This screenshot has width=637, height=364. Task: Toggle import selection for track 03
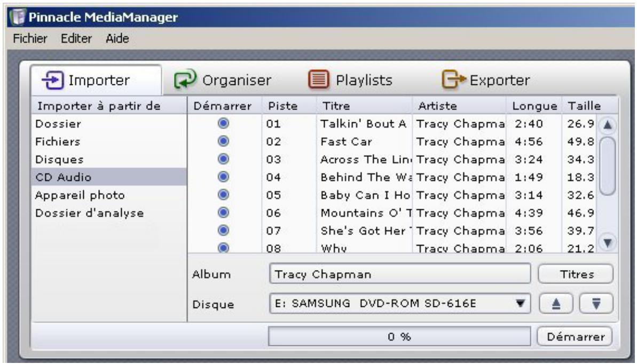coord(223,159)
